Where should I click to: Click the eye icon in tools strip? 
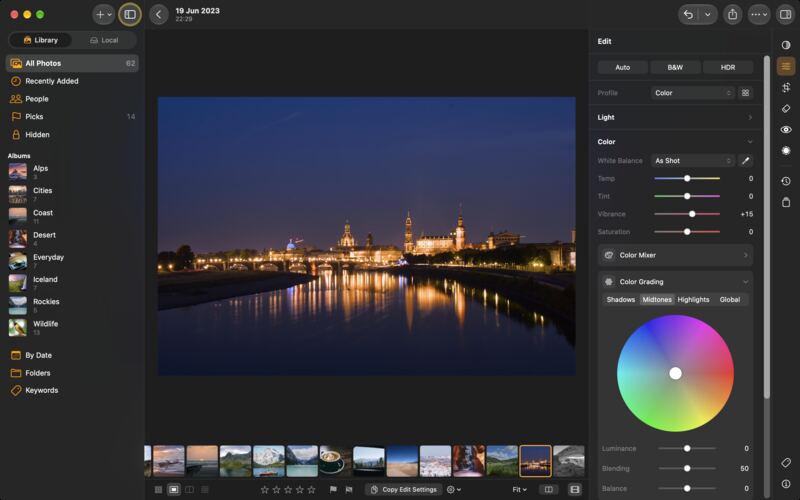point(786,130)
